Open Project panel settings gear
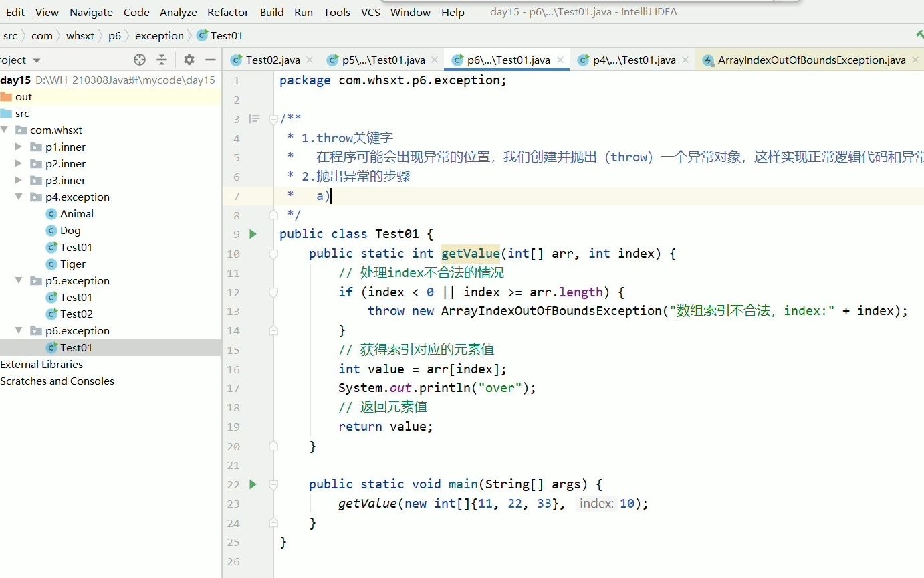 click(189, 60)
